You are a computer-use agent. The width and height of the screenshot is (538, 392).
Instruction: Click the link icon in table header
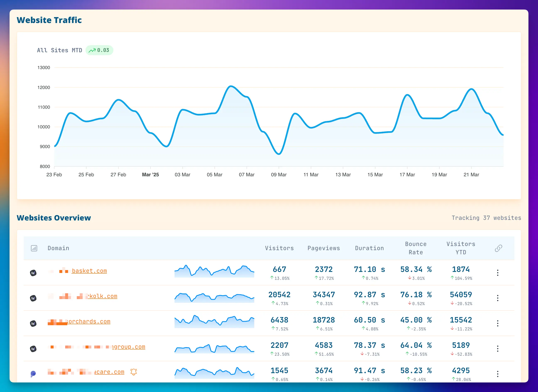(498, 248)
